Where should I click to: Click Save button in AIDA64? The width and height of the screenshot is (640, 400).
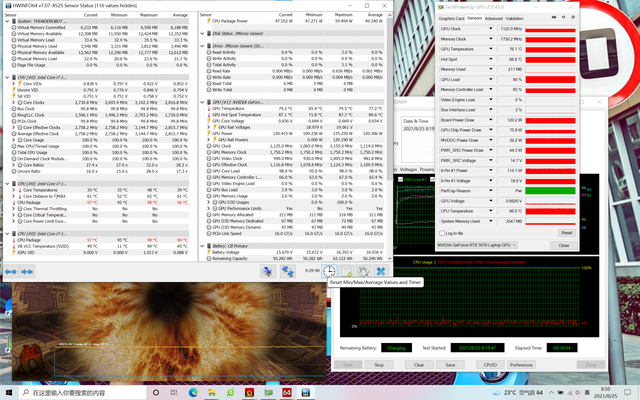pos(450,365)
